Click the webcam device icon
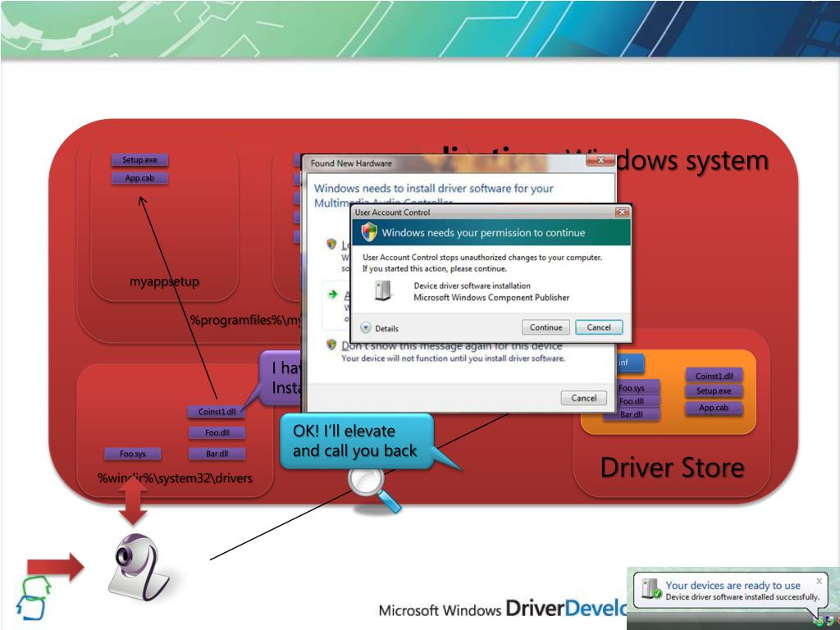This screenshot has width=840, height=630. tap(139, 566)
